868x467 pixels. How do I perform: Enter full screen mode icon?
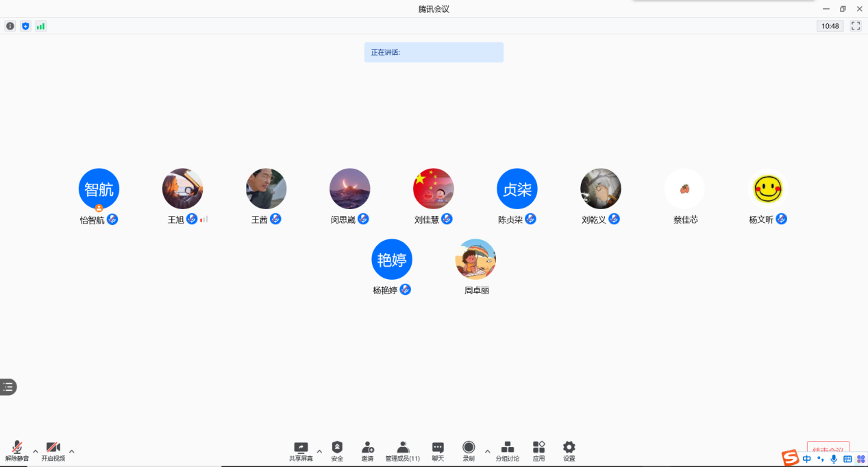[x=856, y=26]
